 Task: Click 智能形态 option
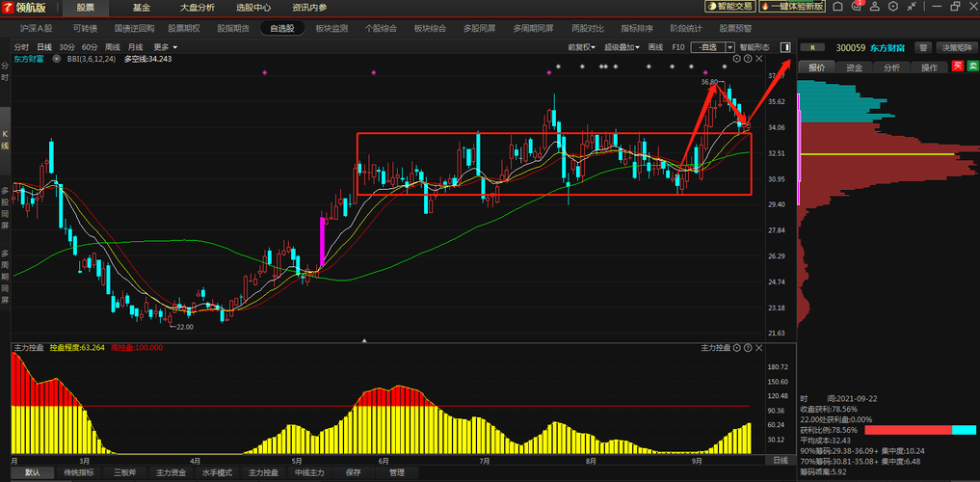[755, 47]
